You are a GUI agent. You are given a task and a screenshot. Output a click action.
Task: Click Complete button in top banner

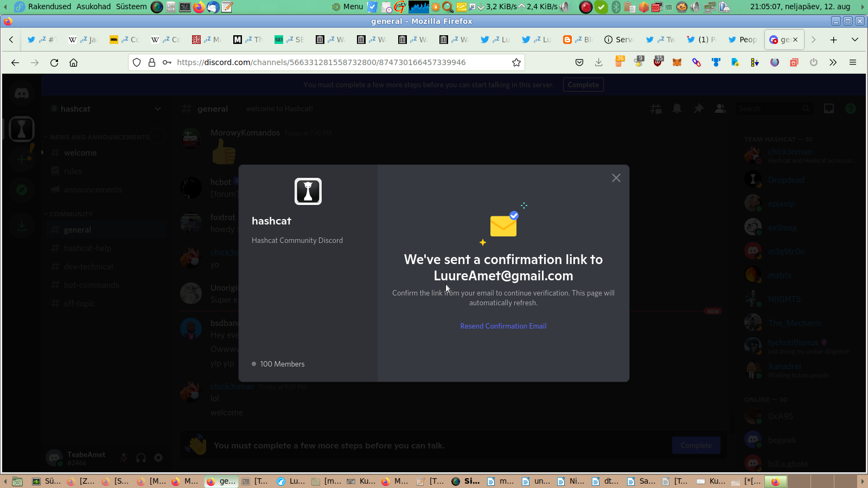pos(583,85)
